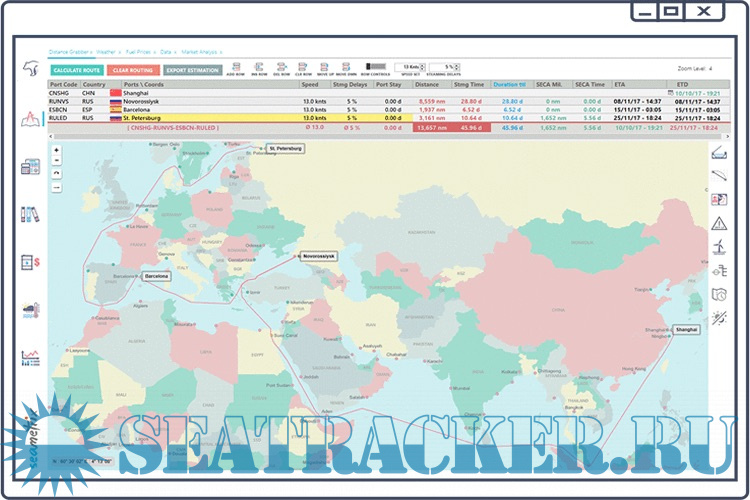
Task: Zoom in on the map
Action: coord(56,149)
